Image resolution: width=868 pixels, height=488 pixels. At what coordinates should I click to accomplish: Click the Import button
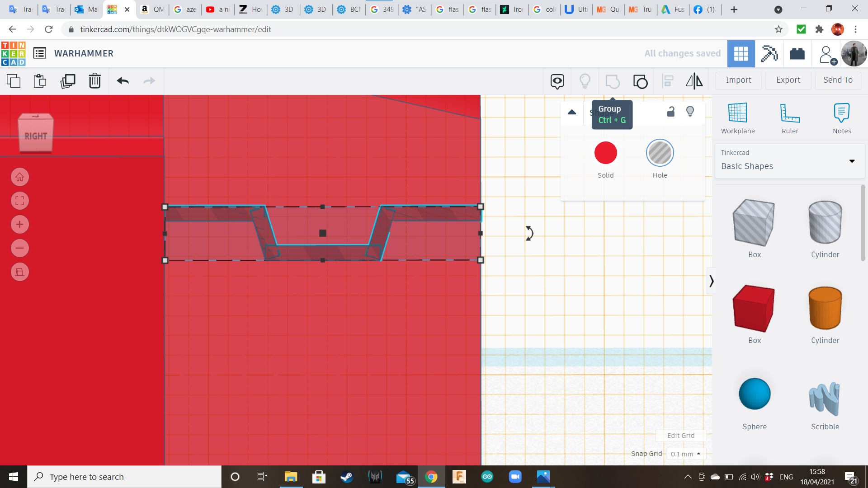point(738,80)
